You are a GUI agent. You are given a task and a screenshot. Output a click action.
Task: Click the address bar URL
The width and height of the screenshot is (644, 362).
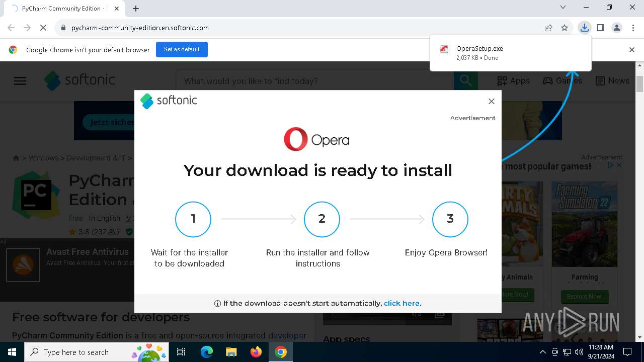[x=140, y=28]
